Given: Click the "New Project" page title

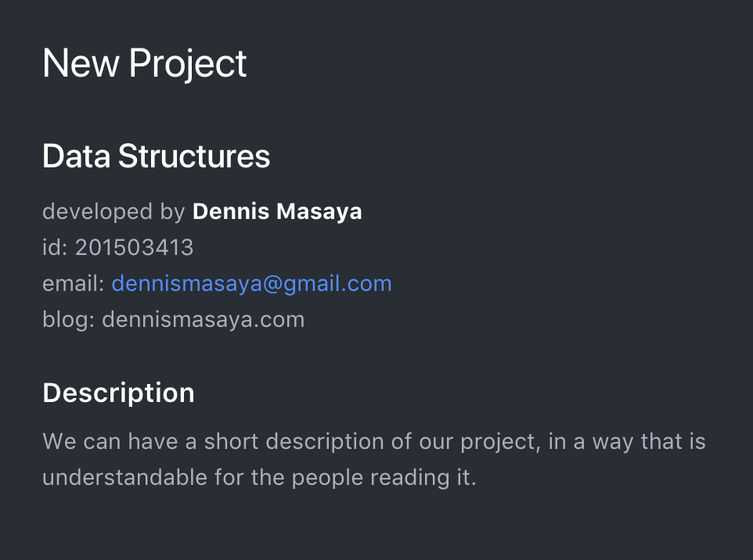Looking at the screenshot, I should tap(145, 63).
